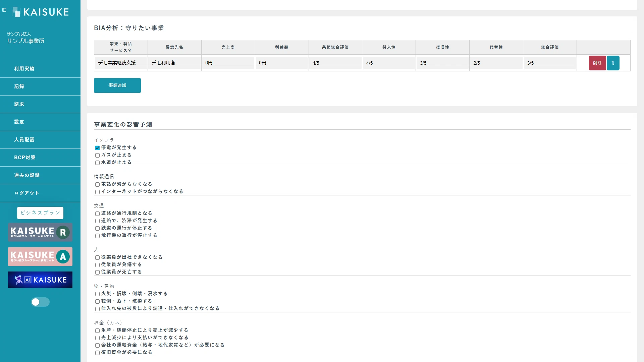This screenshot has width=644, height=362.
Task: Edit the 売上高 0円 field
Action: point(228,63)
